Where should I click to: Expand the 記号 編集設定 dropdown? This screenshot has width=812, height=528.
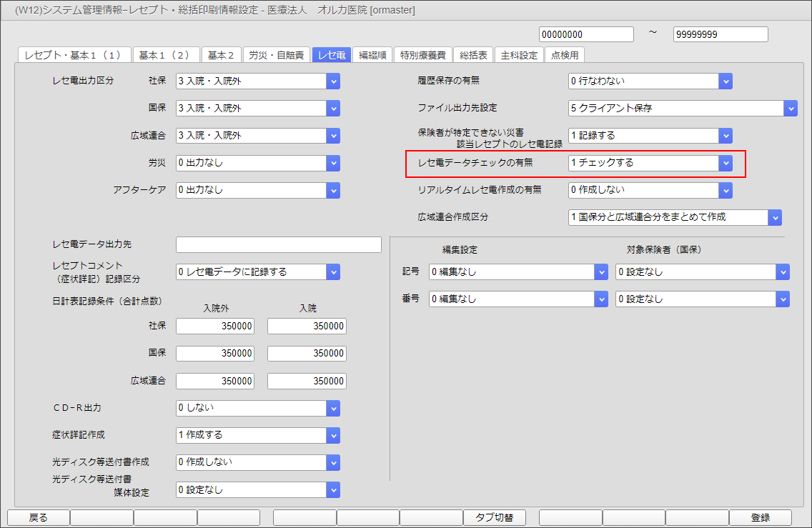pyautogui.click(x=600, y=272)
